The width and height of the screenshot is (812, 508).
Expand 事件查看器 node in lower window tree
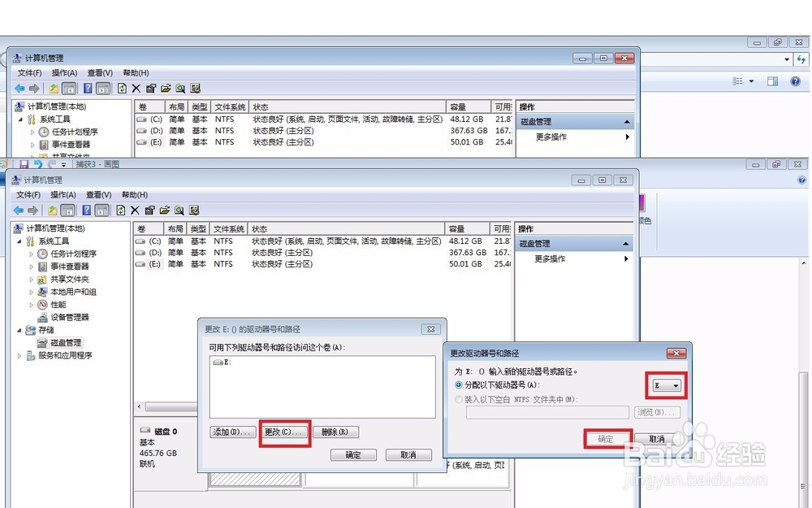coord(31,267)
